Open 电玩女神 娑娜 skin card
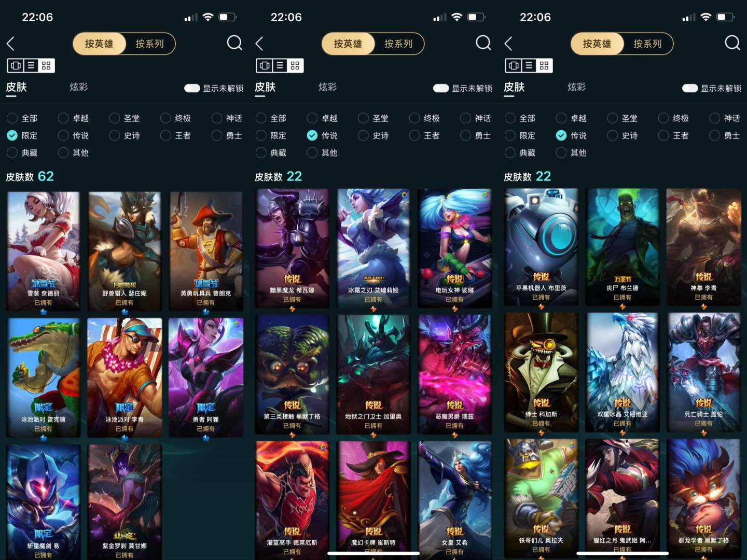Image resolution: width=747 pixels, height=560 pixels. coord(455,248)
